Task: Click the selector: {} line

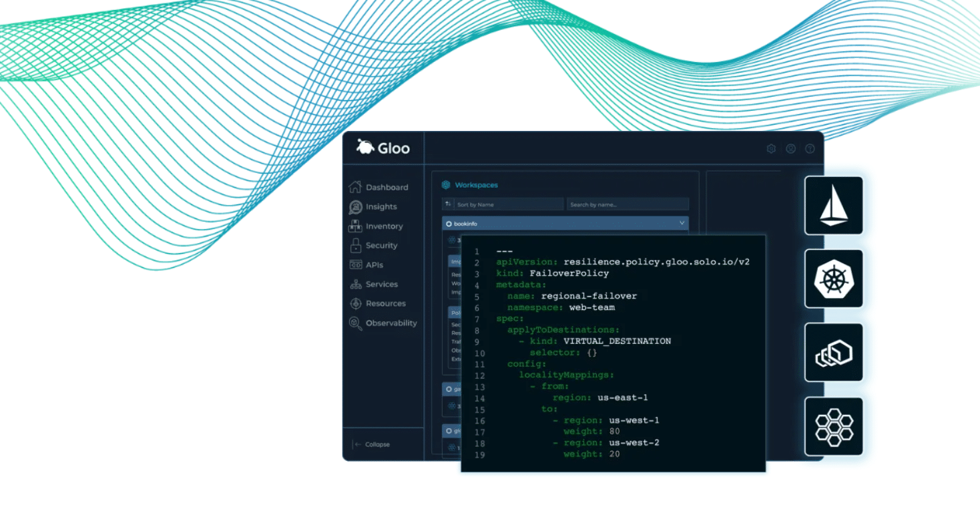Action: click(563, 353)
